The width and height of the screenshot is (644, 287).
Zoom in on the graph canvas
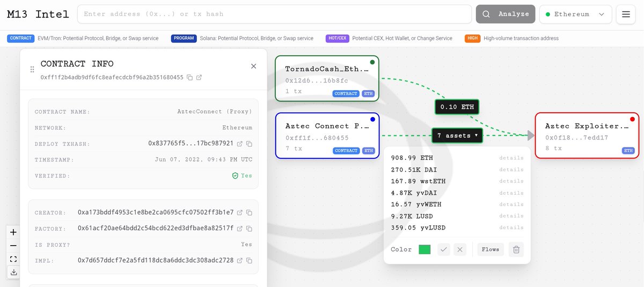point(13,232)
